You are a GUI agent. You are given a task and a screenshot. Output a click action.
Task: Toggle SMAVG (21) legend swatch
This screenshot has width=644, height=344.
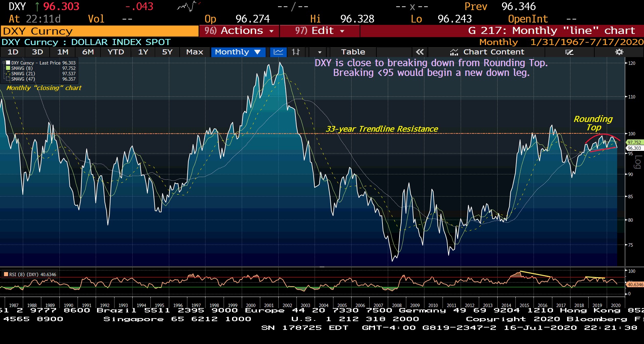coord(8,74)
